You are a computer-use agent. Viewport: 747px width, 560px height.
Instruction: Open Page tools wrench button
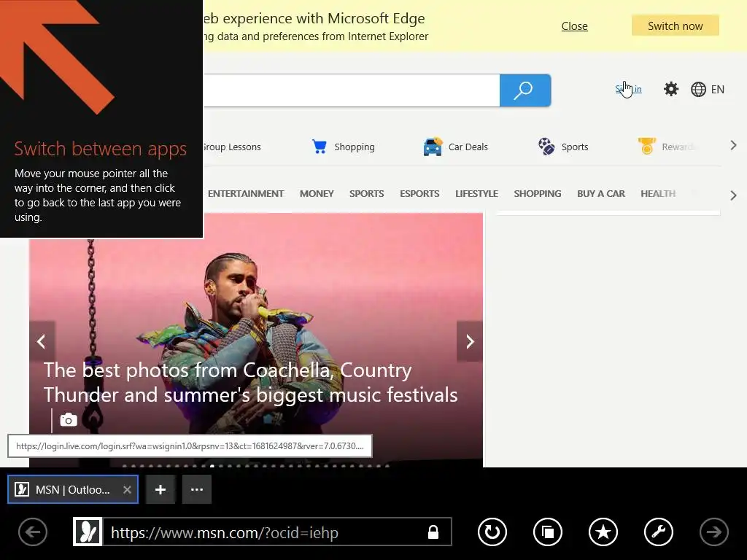point(659,532)
